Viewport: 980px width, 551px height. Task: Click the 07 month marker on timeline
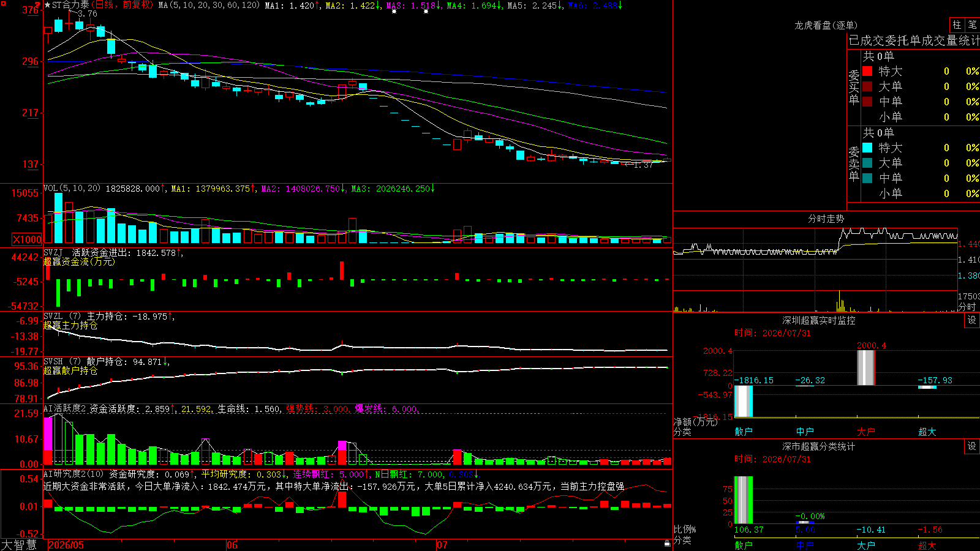click(442, 545)
